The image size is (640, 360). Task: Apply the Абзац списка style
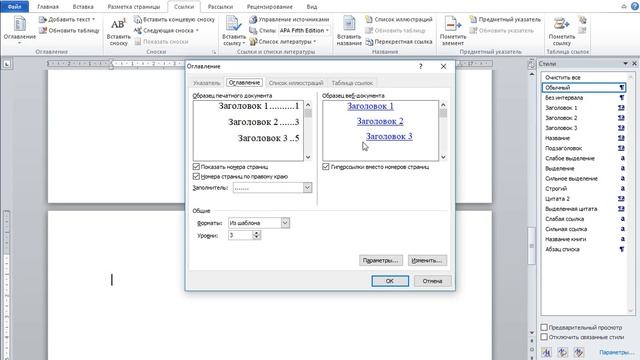click(584, 249)
